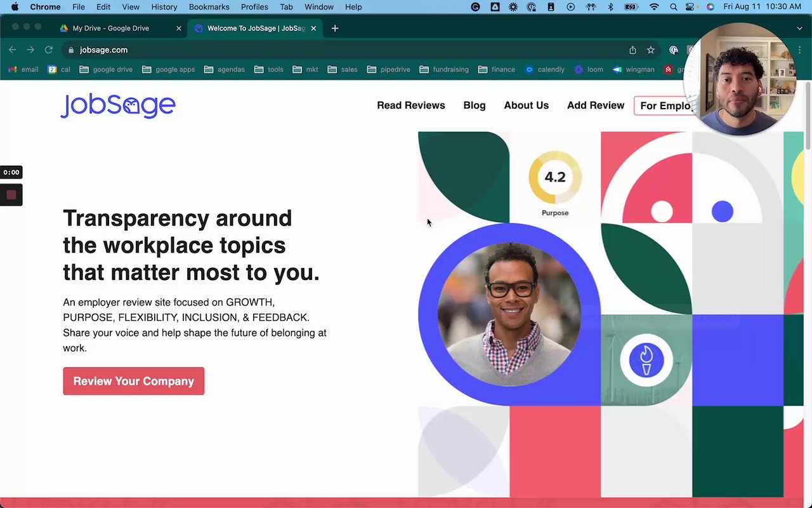Expand the tools bookmarks folder

pyautogui.click(x=268, y=69)
